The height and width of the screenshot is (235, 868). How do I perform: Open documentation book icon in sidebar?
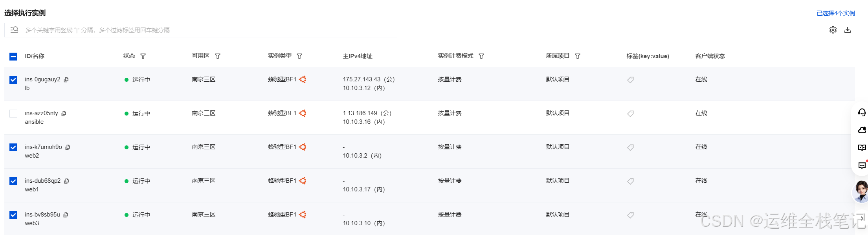(x=862, y=147)
